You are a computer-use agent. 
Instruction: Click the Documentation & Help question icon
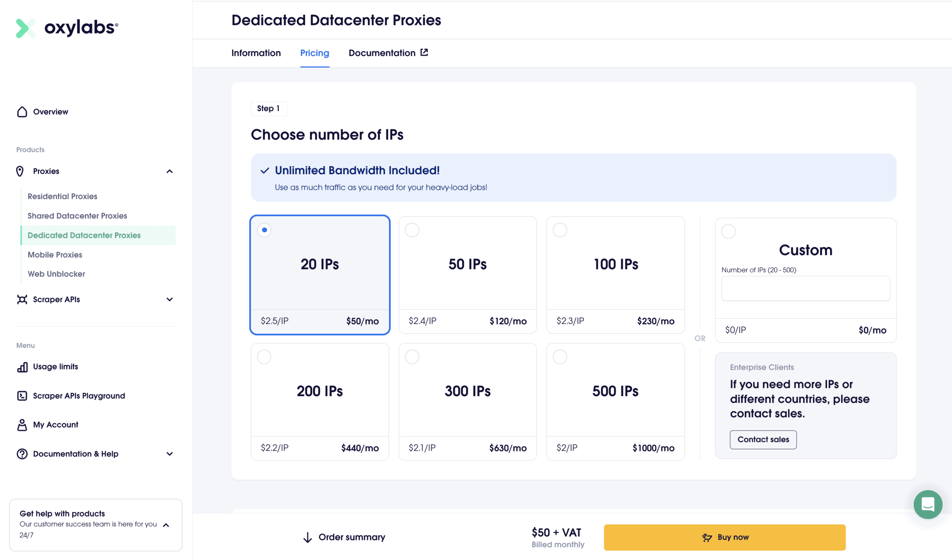click(x=22, y=454)
